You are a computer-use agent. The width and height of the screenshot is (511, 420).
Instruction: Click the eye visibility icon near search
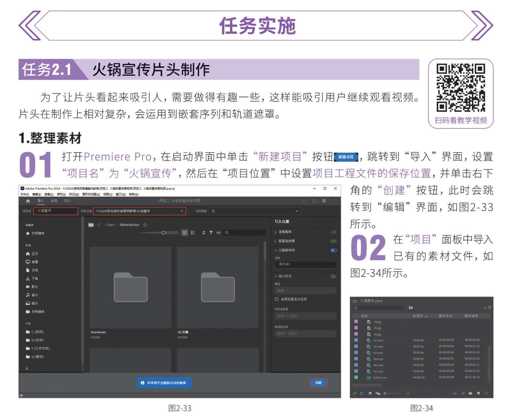coord(219,233)
